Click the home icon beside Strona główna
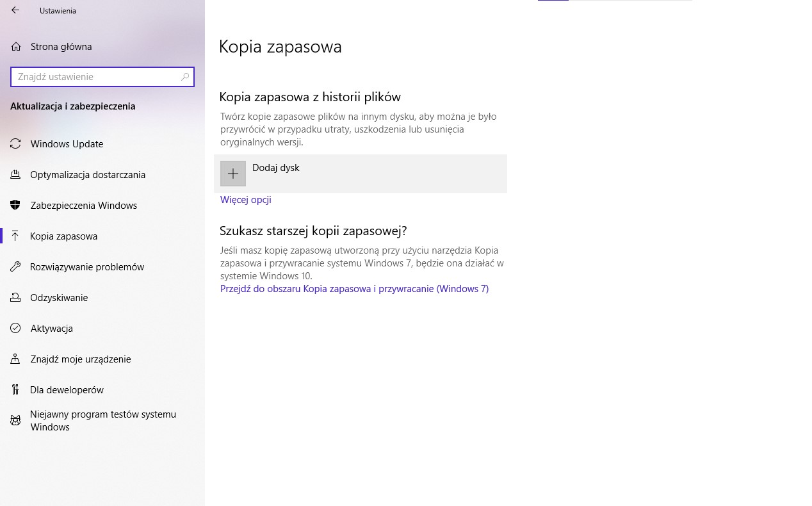This screenshot has width=812, height=506. (x=15, y=46)
